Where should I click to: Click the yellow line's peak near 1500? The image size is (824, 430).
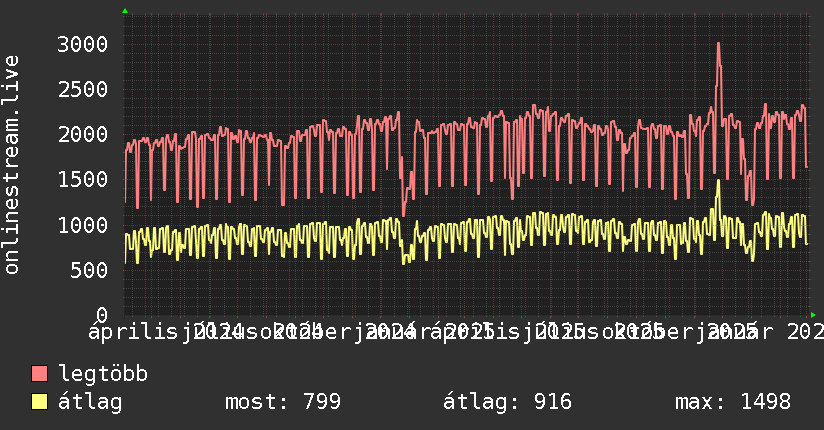point(718,181)
